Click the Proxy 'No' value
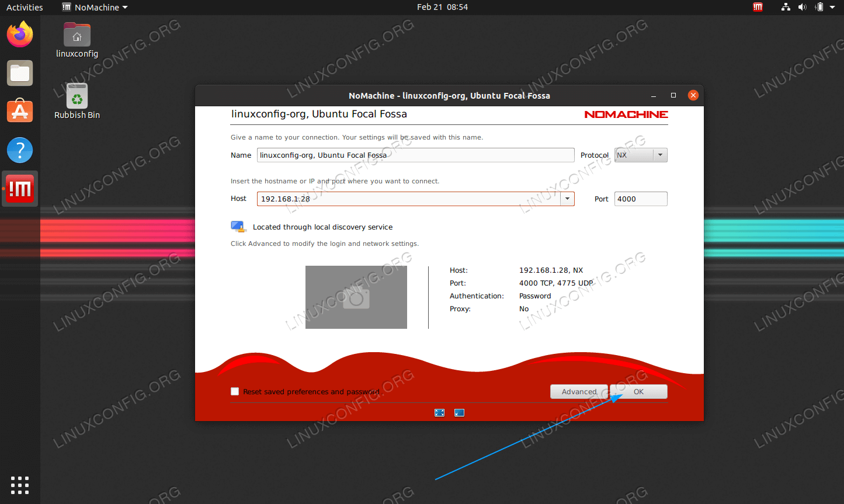The image size is (844, 504). (524, 309)
